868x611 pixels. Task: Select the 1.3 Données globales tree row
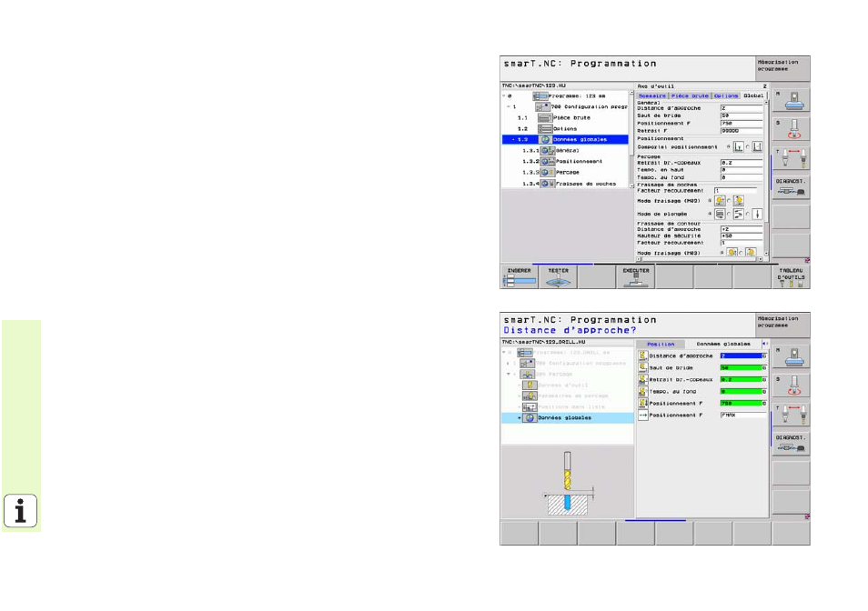coord(565,140)
